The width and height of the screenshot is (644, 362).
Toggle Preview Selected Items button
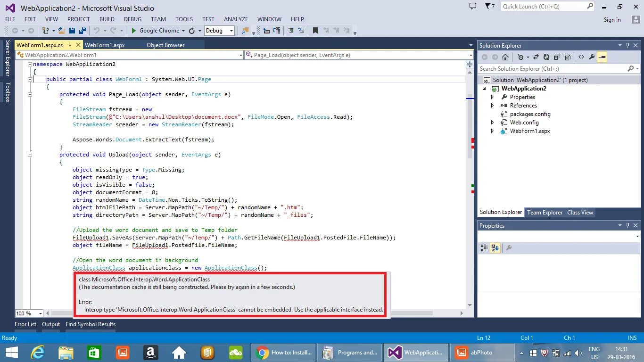(x=602, y=57)
